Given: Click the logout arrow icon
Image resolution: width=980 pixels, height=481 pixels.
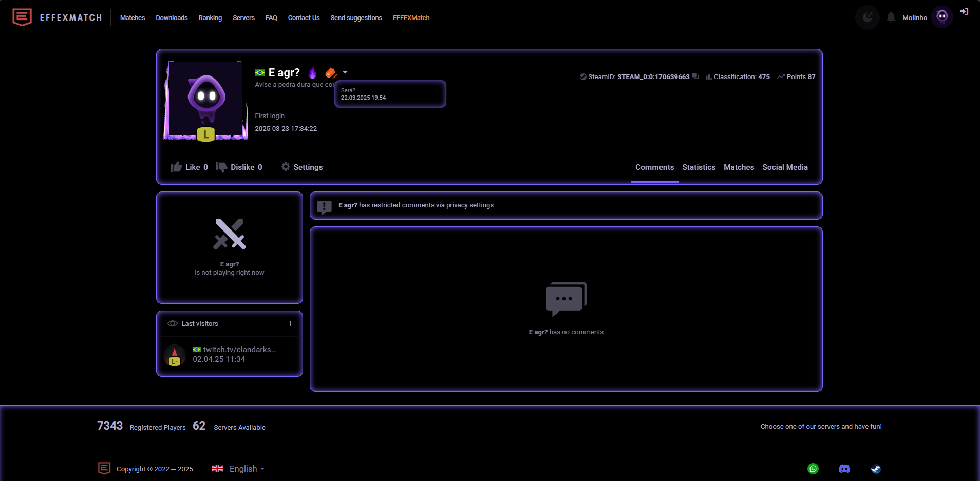Looking at the screenshot, I should [964, 11].
